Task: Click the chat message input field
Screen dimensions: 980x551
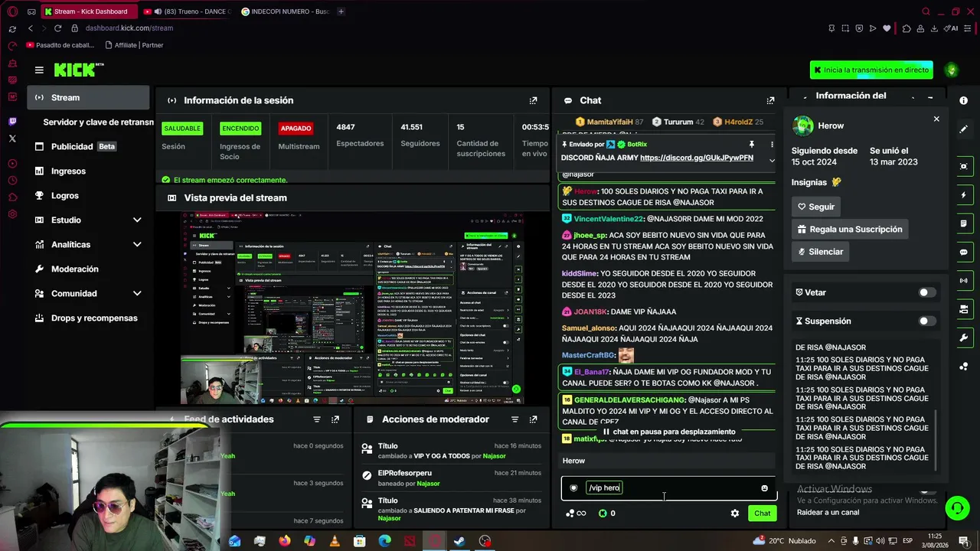Action: click(669, 488)
